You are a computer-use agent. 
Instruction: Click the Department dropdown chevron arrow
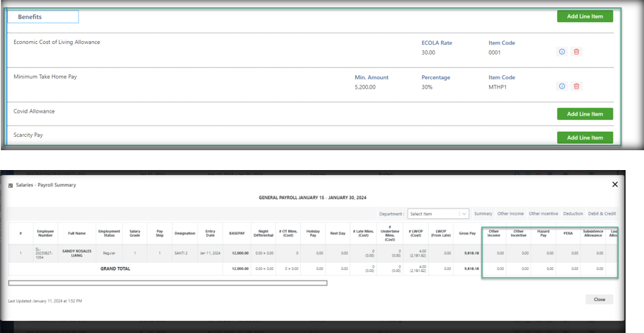464,214
